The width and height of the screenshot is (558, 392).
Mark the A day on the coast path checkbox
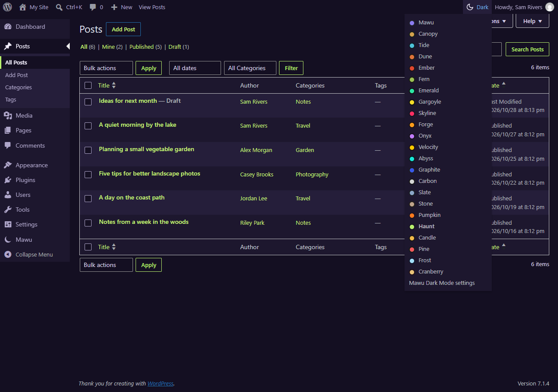click(x=88, y=198)
